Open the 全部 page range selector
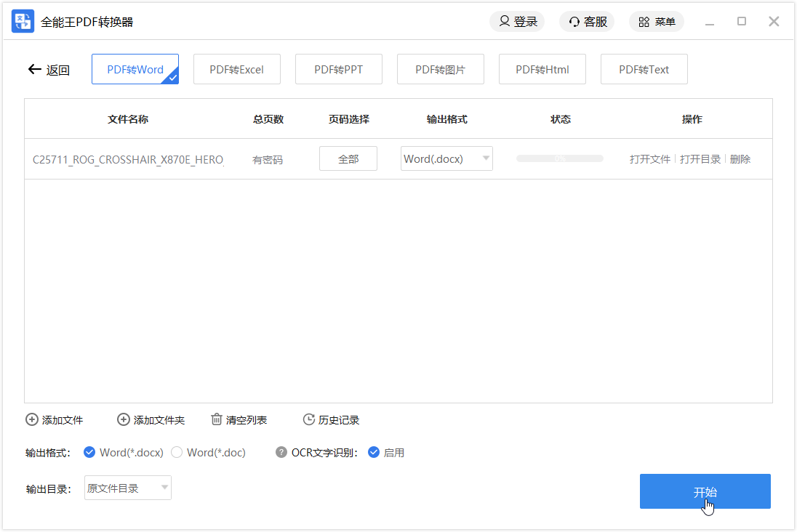 pos(348,158)
